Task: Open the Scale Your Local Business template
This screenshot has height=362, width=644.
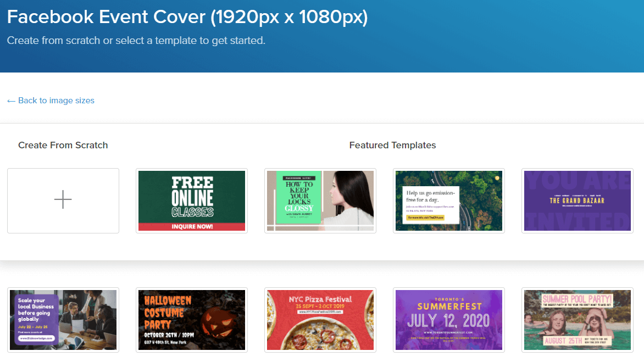Action: [x=63, y=320]
